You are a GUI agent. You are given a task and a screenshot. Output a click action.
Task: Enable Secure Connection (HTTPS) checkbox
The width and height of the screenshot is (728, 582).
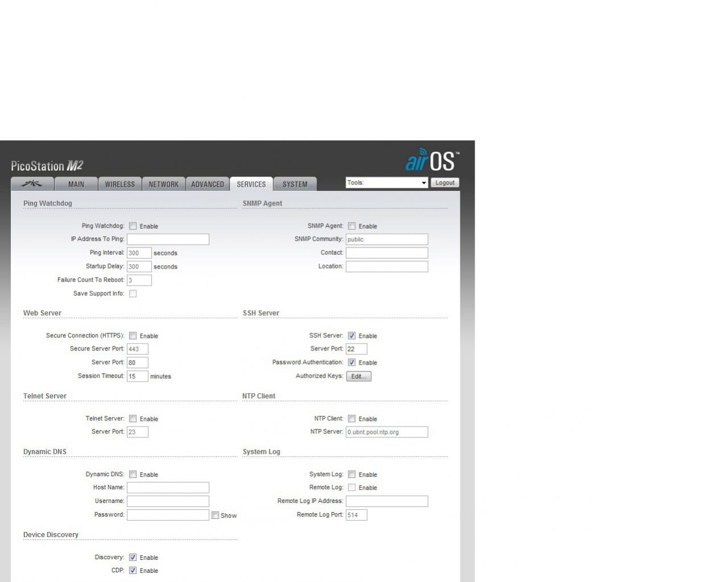coord(133,336)
